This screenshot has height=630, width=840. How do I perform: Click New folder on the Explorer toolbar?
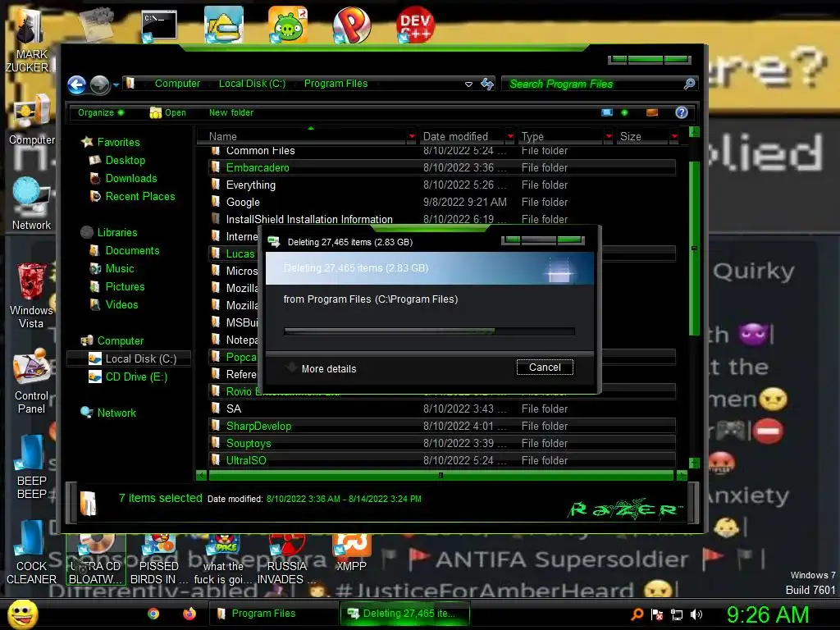[231, 112]
